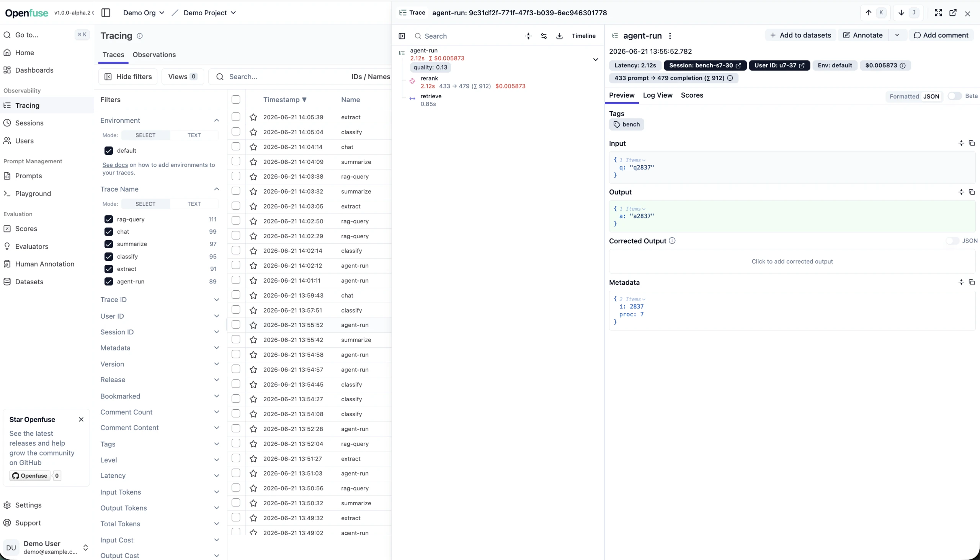This screenshot has height=560, width=980.
Task: Star the 14:05:39 extract trace
Action: click(253, 117)
